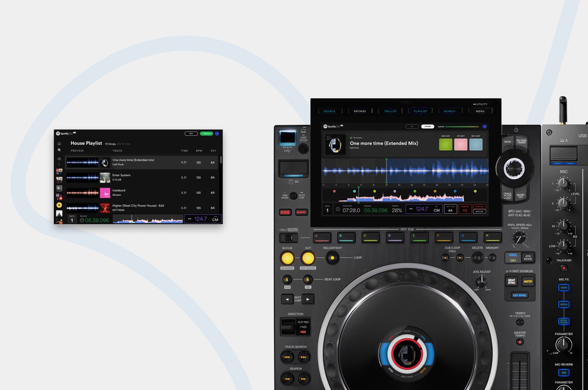Screen dimensions: 588x390
Task: Click Daft Punk album art on player screen
Action: [x=336, y=145]
